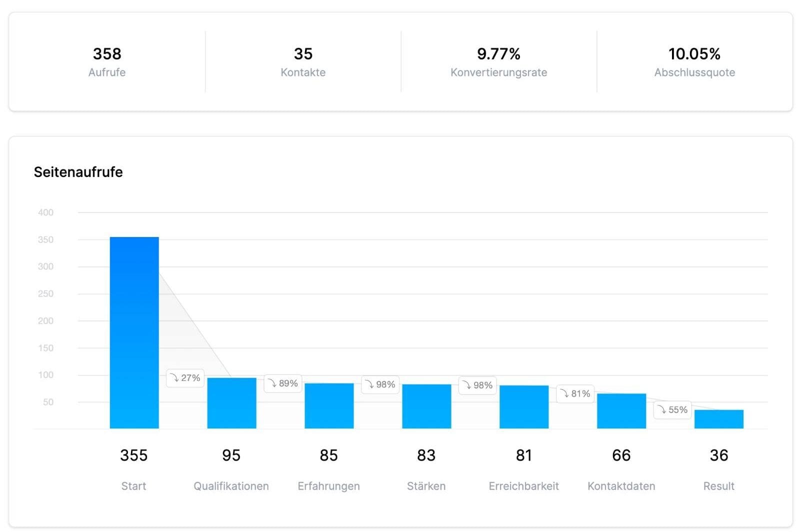Click the downward arrow inside the 55% badge

[661, 410]
